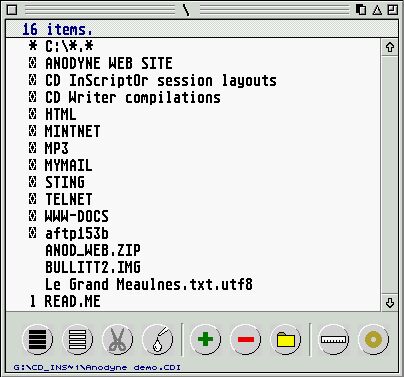Select Le Grand Meaulnes.txt.utf8 file
404x377 pixels.
pos(149,284)
